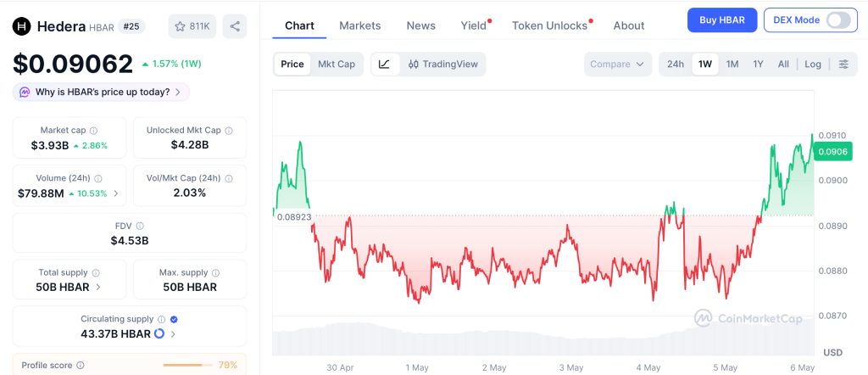
Task: Open 'Why is HBAR's price up today?'
Action: click(x=102, y=92)
